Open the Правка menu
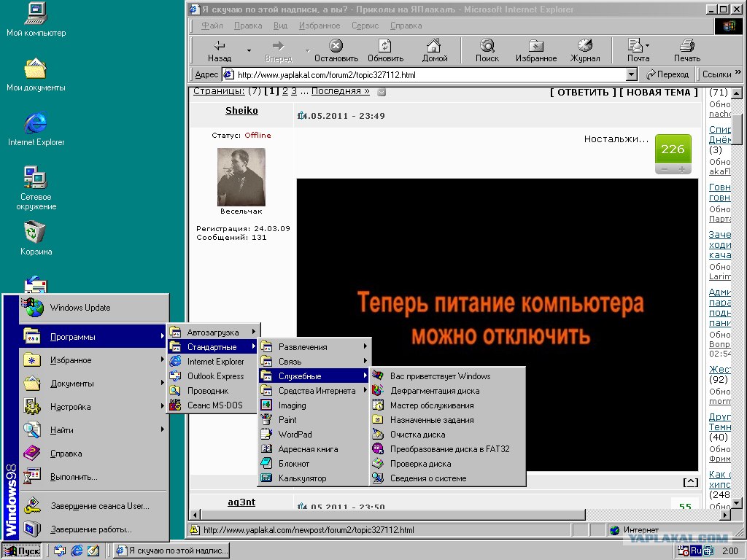 [248, 26]
